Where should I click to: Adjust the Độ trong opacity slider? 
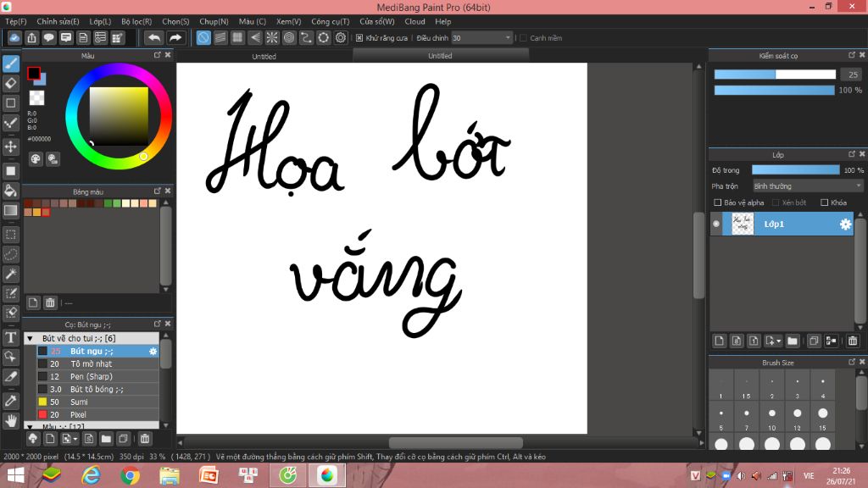pyautogui.click(x=795, y=169)
